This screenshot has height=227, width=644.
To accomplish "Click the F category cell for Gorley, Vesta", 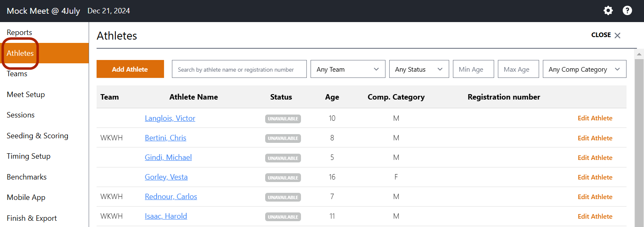I will point(396,177).
